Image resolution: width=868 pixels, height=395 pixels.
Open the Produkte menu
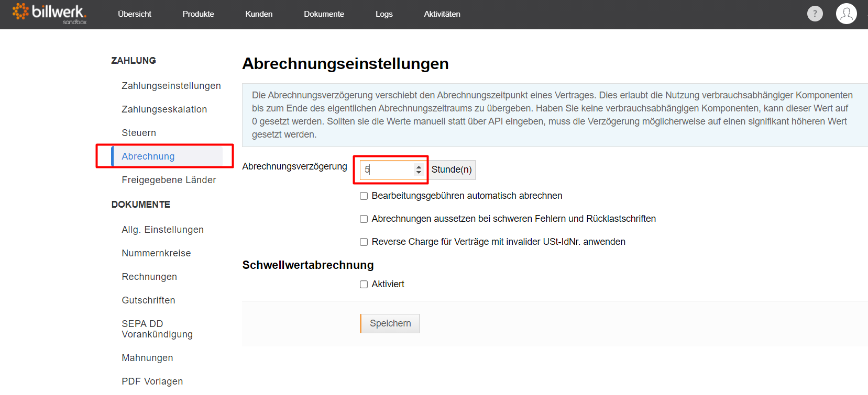point(198,14)
